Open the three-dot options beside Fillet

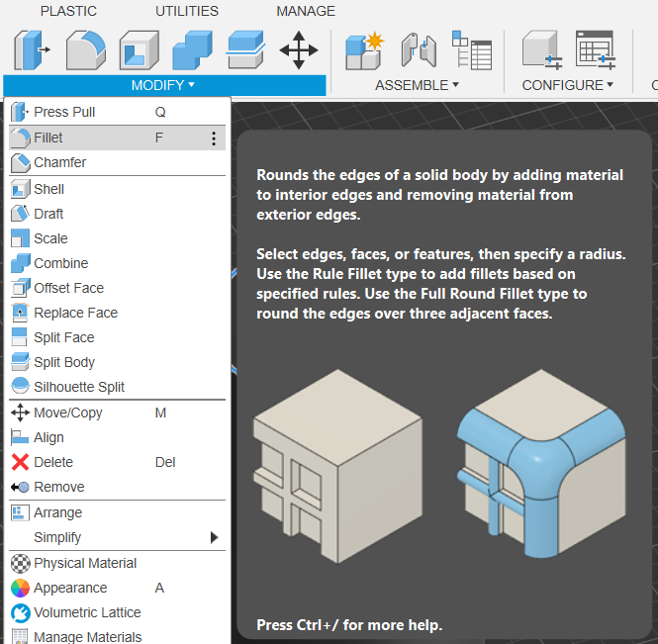[x=214, y=138]
